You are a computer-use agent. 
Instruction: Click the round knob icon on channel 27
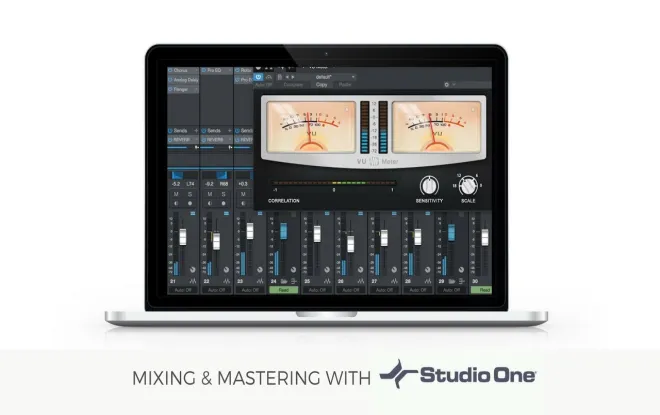tap(394, 270)
